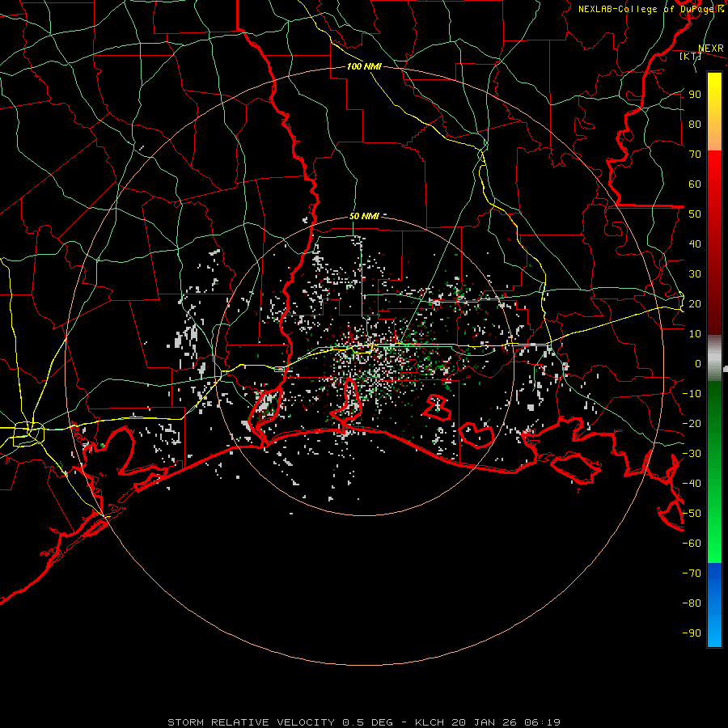Click the -90 value on velocity scale
The image size is (728, 728).
click(x=692, y=633)
